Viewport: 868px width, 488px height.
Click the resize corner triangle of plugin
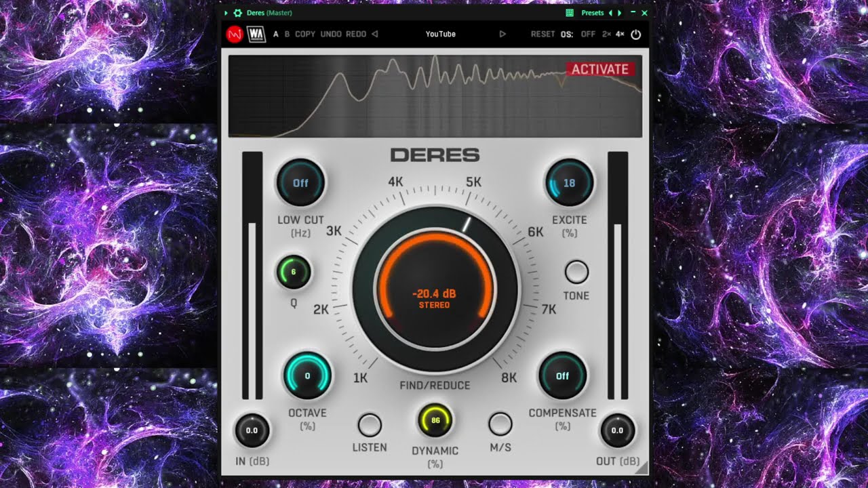tap(641, 466)
